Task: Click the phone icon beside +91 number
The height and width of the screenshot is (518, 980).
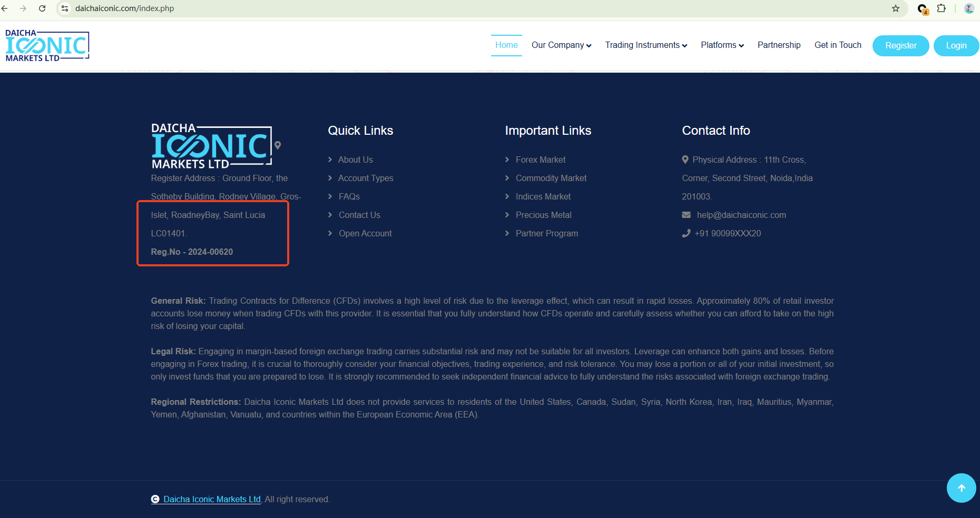Action: 686,233
